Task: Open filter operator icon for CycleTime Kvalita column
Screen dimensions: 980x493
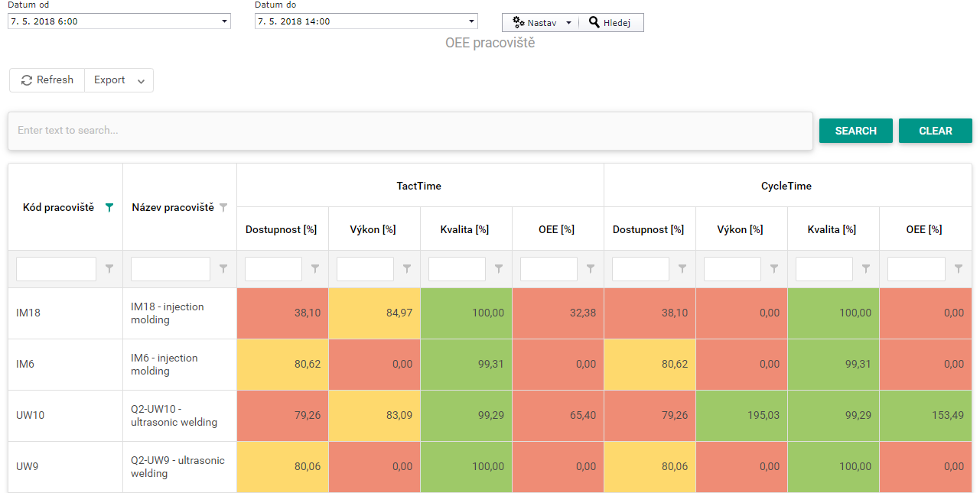Action: [x=866, y=269]
